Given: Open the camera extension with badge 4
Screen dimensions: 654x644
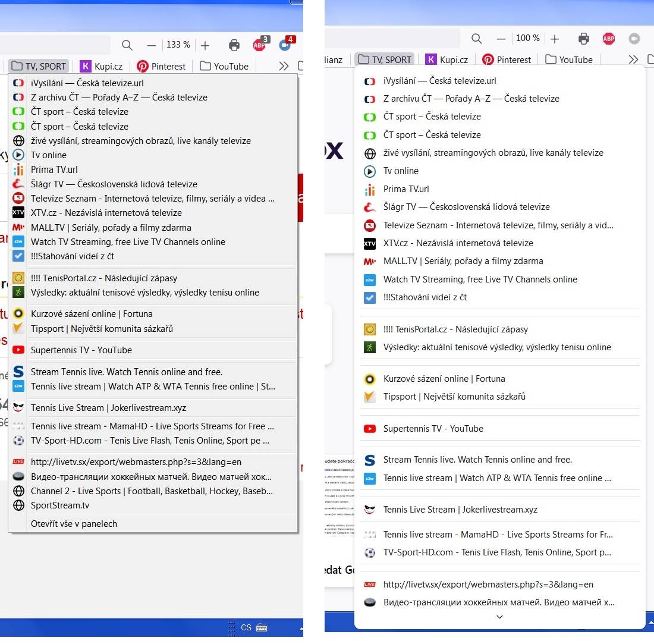Looking at the screenshot, I should click(287, 43).
